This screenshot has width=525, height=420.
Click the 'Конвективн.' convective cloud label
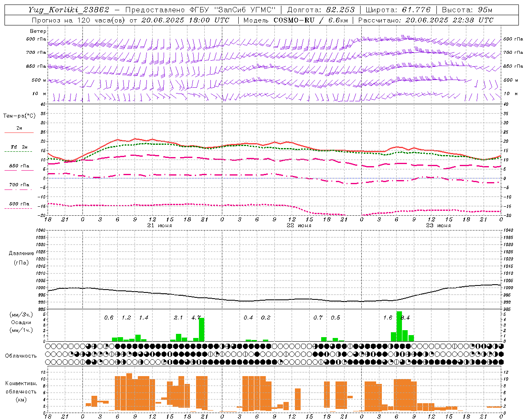tap(21, 383)
